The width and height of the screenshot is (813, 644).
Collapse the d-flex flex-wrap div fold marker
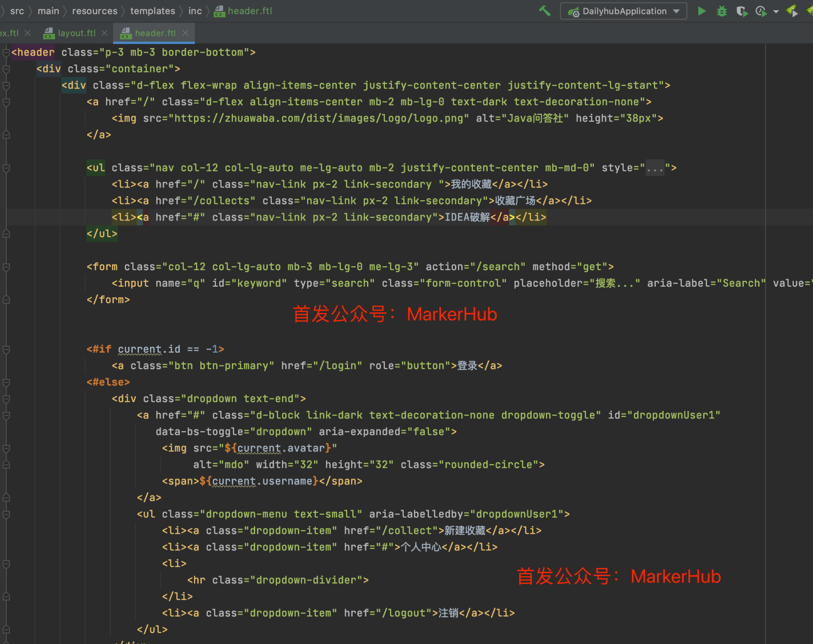(6, 86)
